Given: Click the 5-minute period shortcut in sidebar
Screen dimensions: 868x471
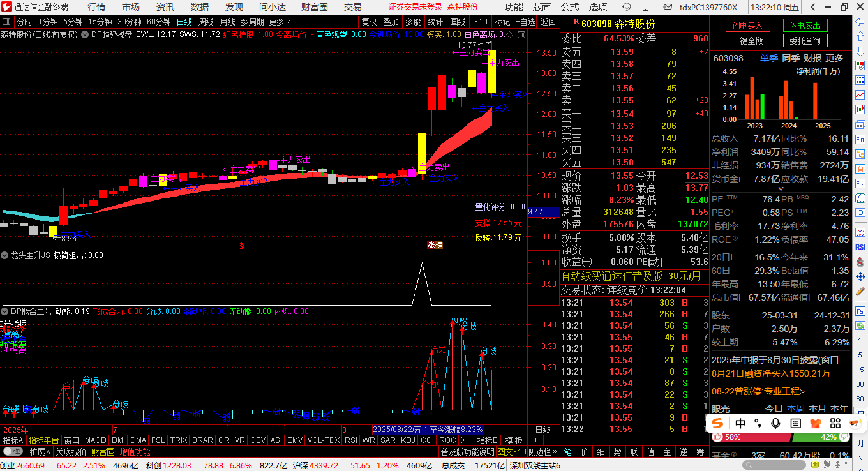Looking at the screenshot, I should [860, 355].
